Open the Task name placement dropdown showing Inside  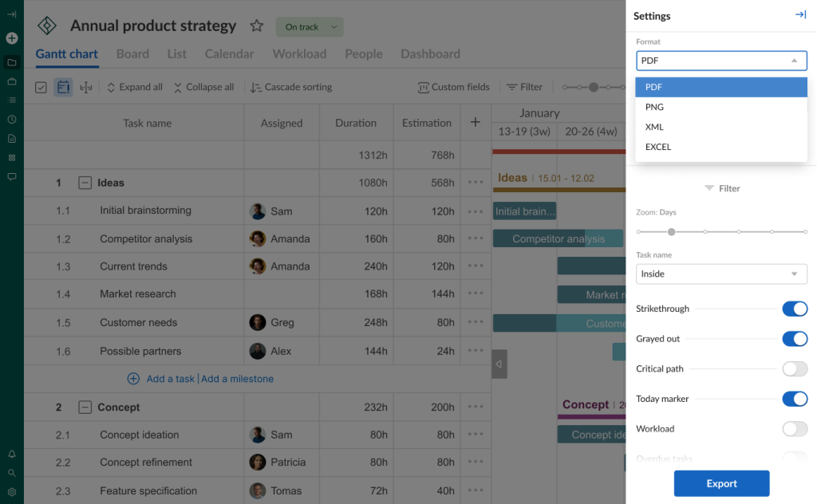click(x=720, y=274)
